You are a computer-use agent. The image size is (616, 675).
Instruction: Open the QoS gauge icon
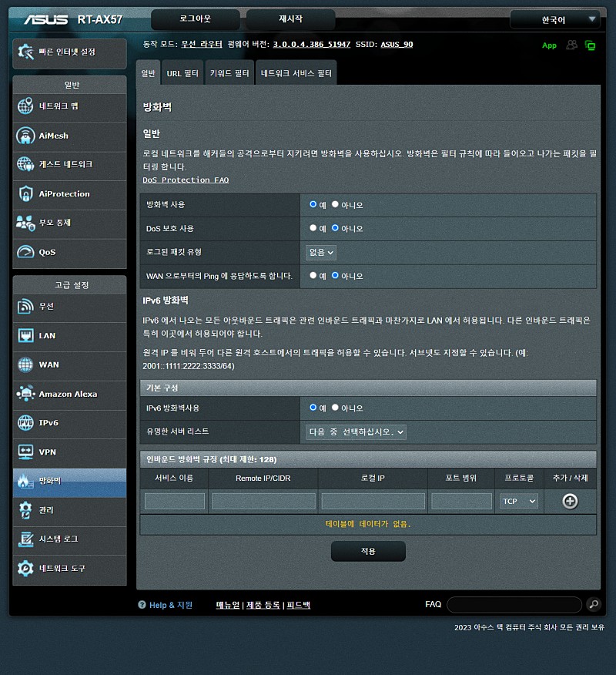25,252
